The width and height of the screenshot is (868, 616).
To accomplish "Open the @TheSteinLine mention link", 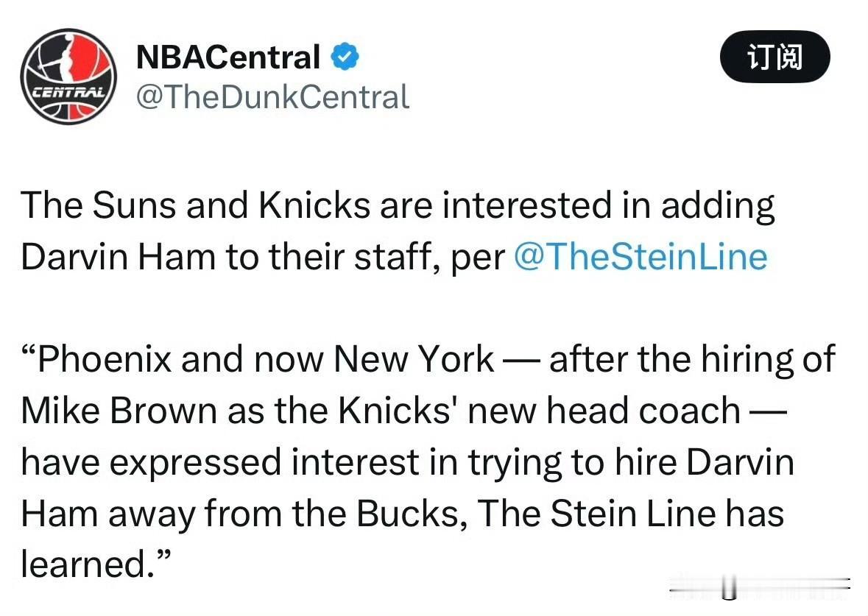I will [x=641, y=257].
